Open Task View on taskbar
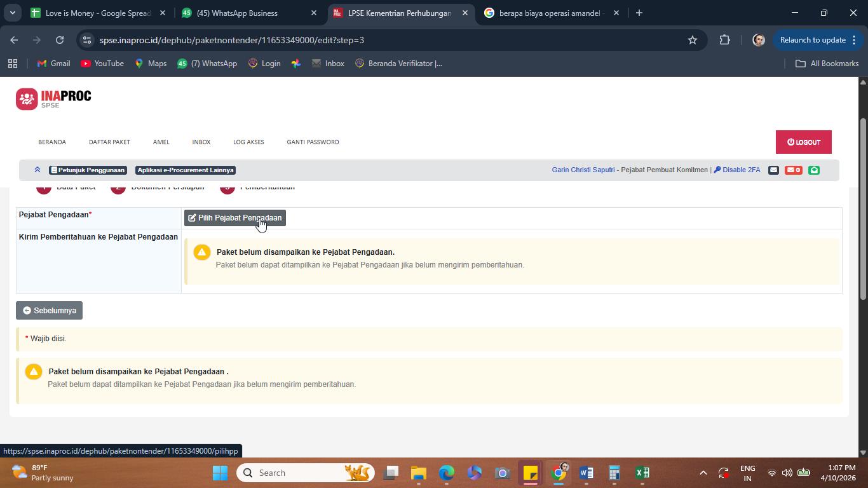 point(391,473)
